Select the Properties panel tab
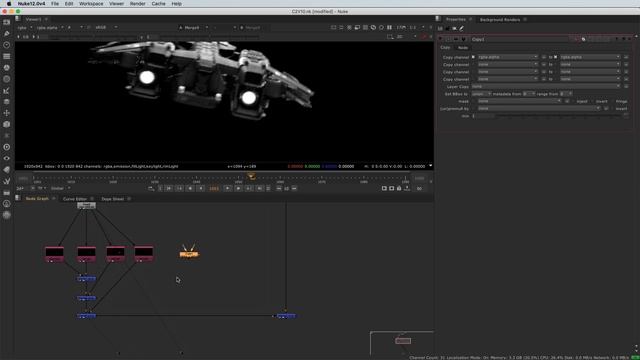Viewport: 640px width, 360px height. tap(456, 20)
